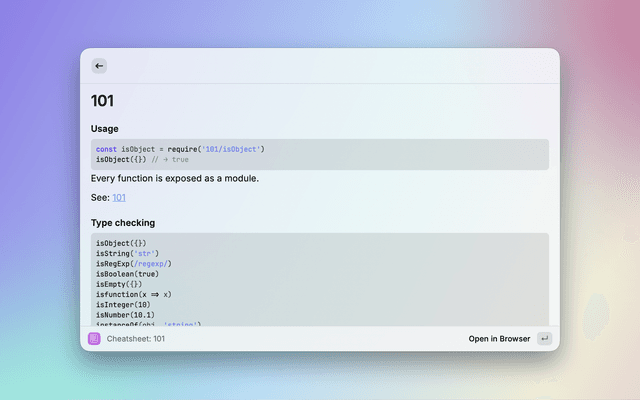Click the isNumber(10.1) code line
The image size is (640, 400).
124,314
